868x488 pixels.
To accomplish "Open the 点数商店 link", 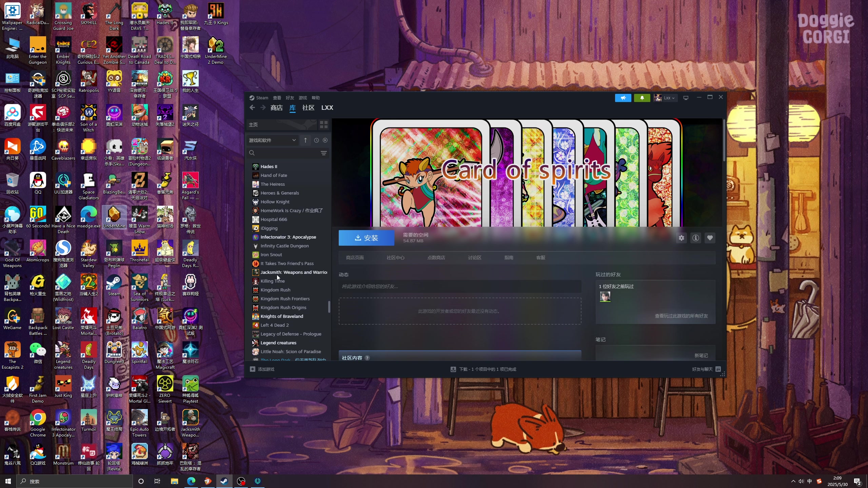I will [x=436, y=258].
